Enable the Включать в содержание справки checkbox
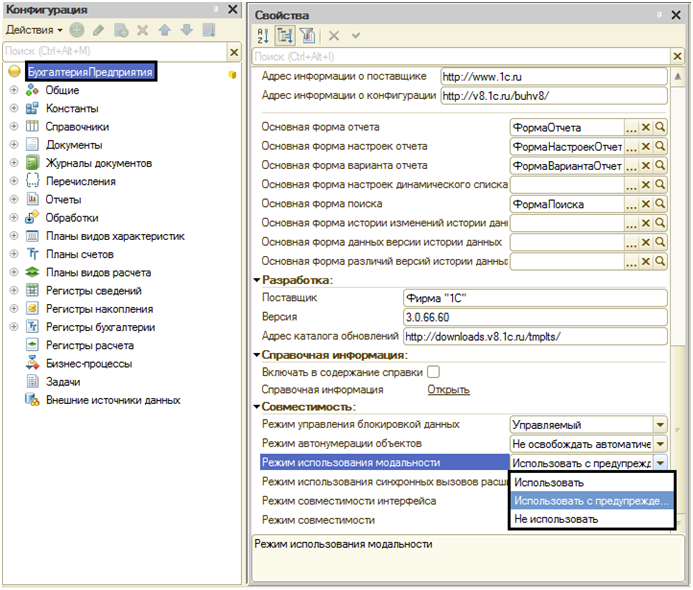 pos(434,372)
